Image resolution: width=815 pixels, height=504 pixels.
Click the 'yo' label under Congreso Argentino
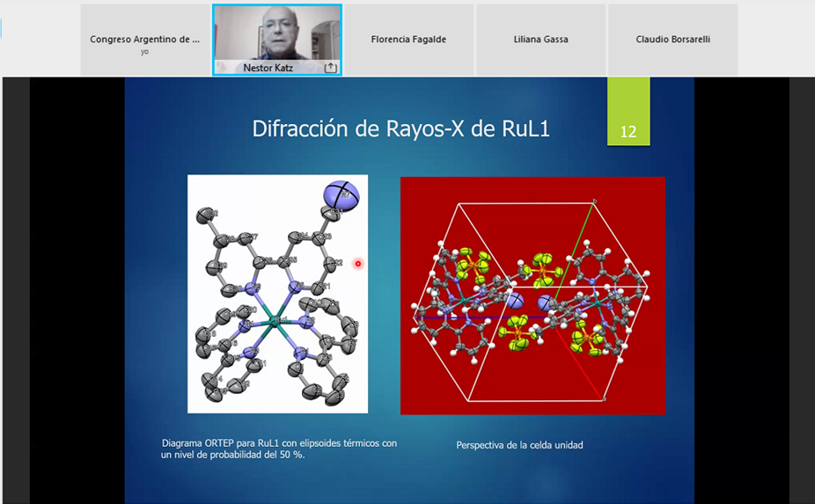144,52
